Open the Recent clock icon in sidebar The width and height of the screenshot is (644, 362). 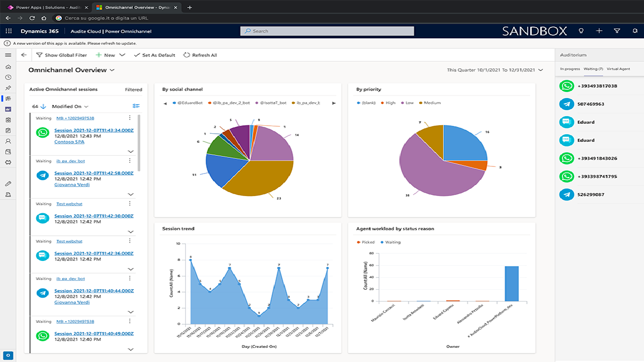pyautogui.click(x=8, y=77)
